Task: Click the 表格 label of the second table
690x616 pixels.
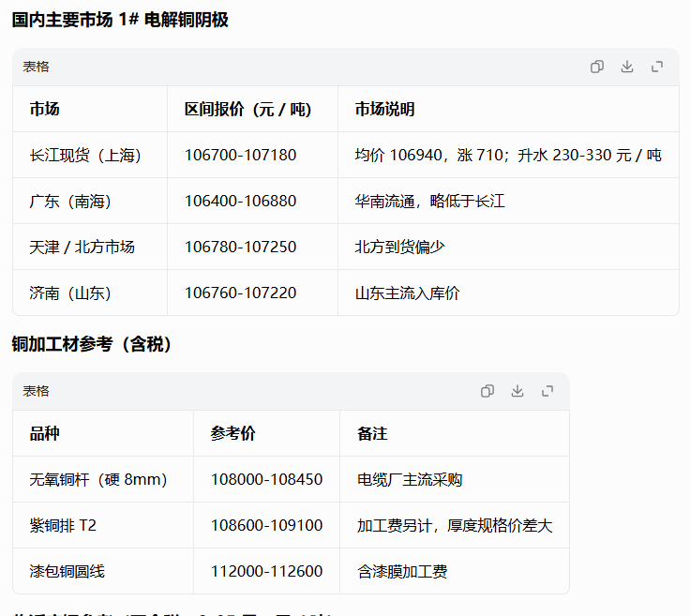Action: tap(36, 391)
